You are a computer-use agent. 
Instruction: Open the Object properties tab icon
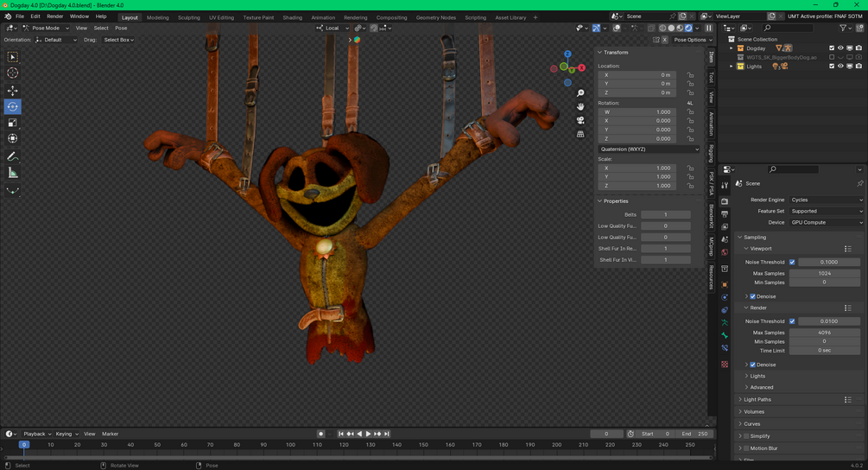click(x=725, y=284)
